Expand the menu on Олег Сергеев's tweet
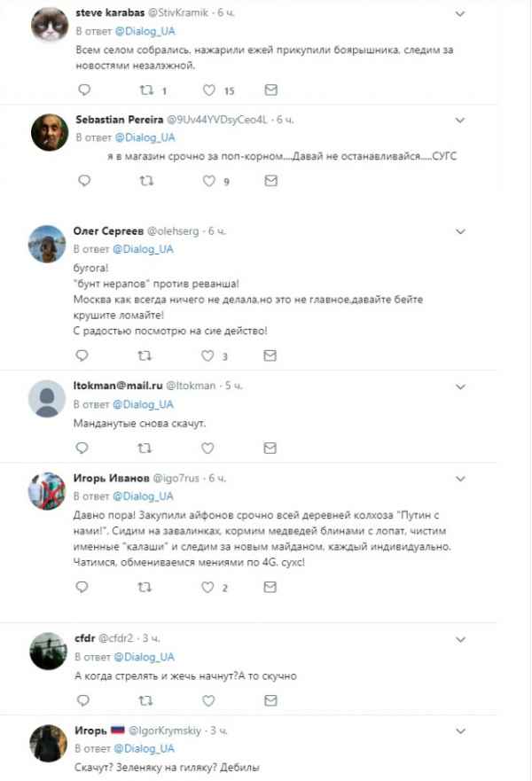This screenshot has height=781, width=532. 459,230
